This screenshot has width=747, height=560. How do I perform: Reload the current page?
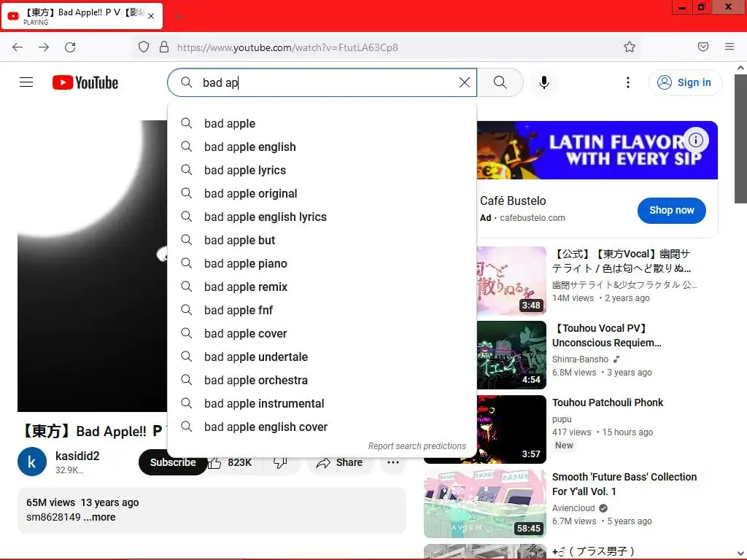(x=70, y=47)
